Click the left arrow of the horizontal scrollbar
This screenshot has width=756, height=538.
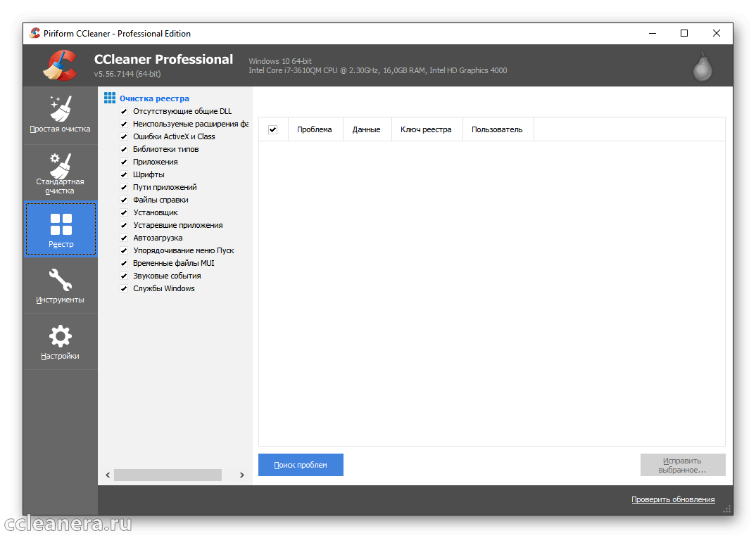point(108,475)
